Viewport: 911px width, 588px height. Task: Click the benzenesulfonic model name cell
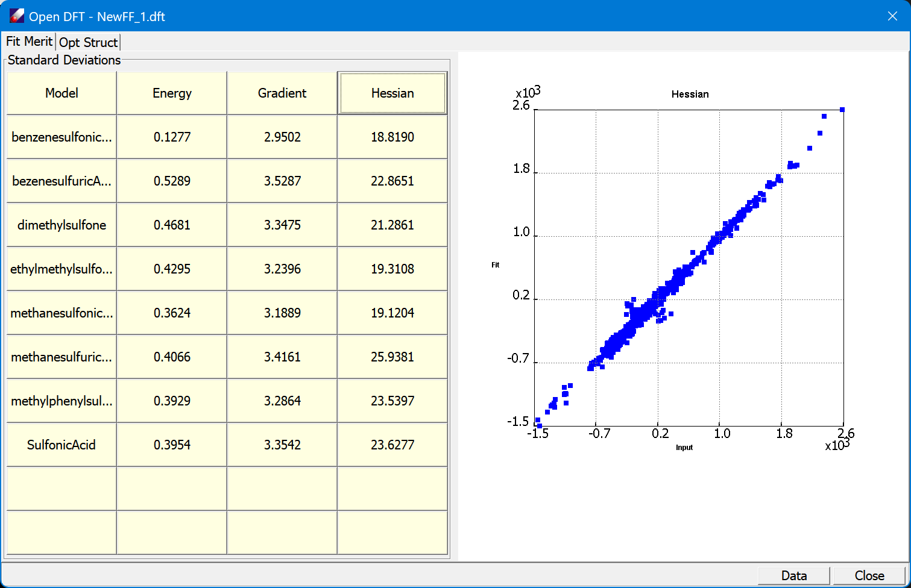pyautogui.click(x=61, y=137)
